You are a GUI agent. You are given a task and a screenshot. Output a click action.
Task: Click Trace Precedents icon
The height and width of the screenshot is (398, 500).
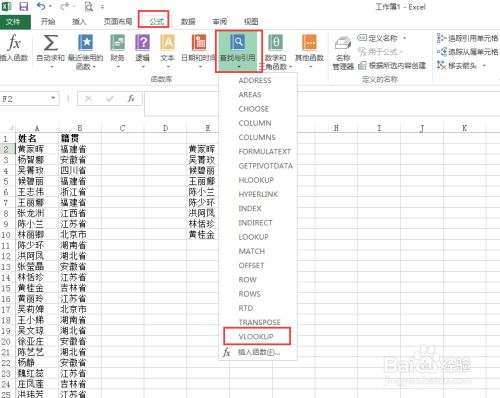(441, 38)
